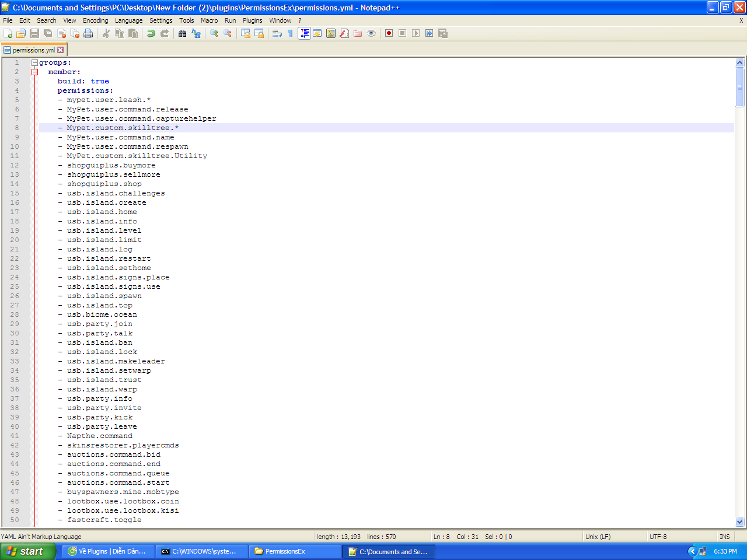Toggle show all characters pilcrow
The height and width of the screenshot is (560, 747).
pos(290,33)
